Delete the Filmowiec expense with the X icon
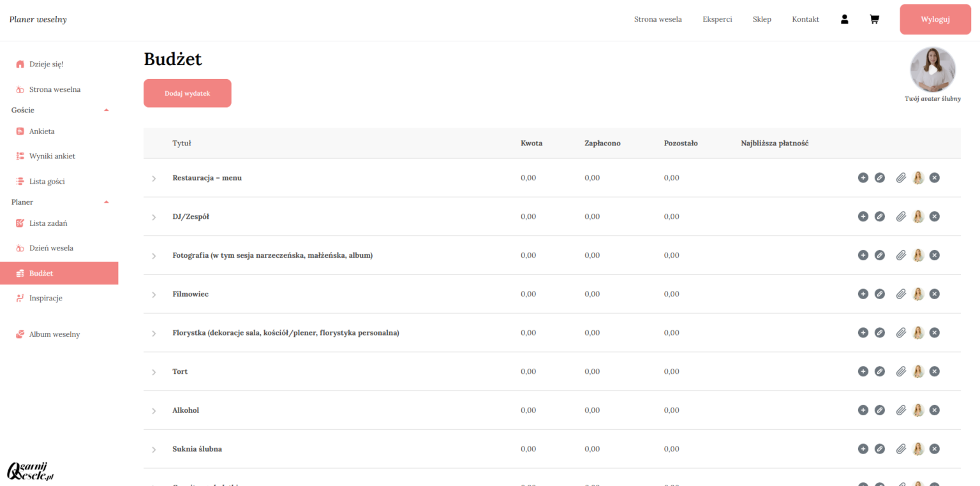980x486 pixels. 935,294
